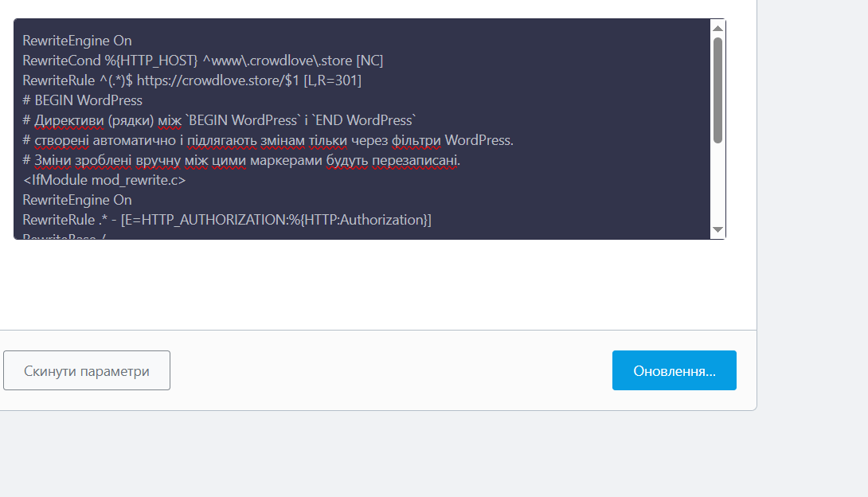Click the first 'RewriteEngine On' line
The height and width of the screenshot is (497, 868).
77,41
